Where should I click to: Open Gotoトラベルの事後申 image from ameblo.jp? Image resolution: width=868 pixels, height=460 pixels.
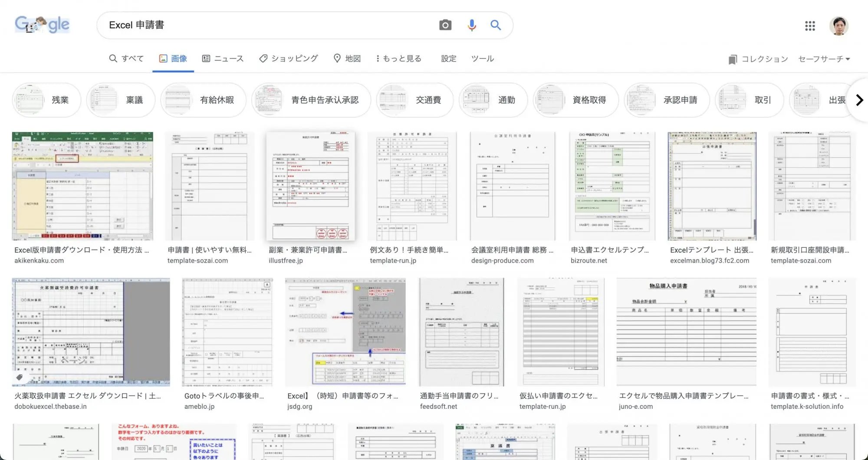coord(228,332)
